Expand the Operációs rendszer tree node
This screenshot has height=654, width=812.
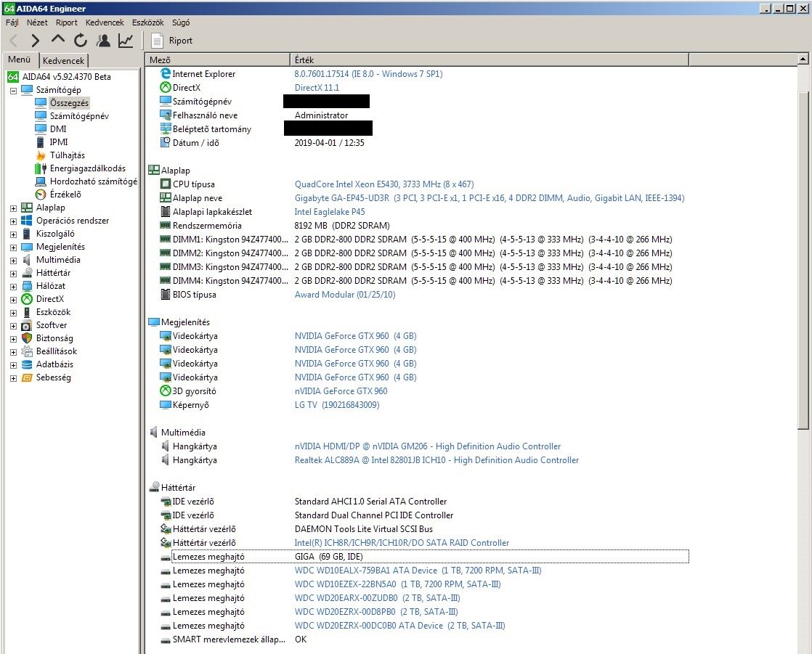point(14,221)
